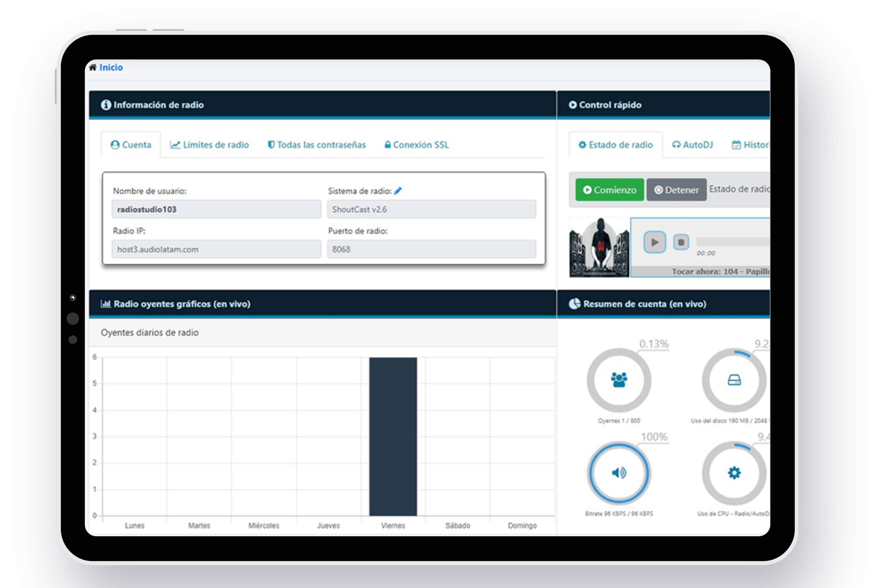
Task: Open the Todas las contraseñas tab
Action: [x=317, y=145]
